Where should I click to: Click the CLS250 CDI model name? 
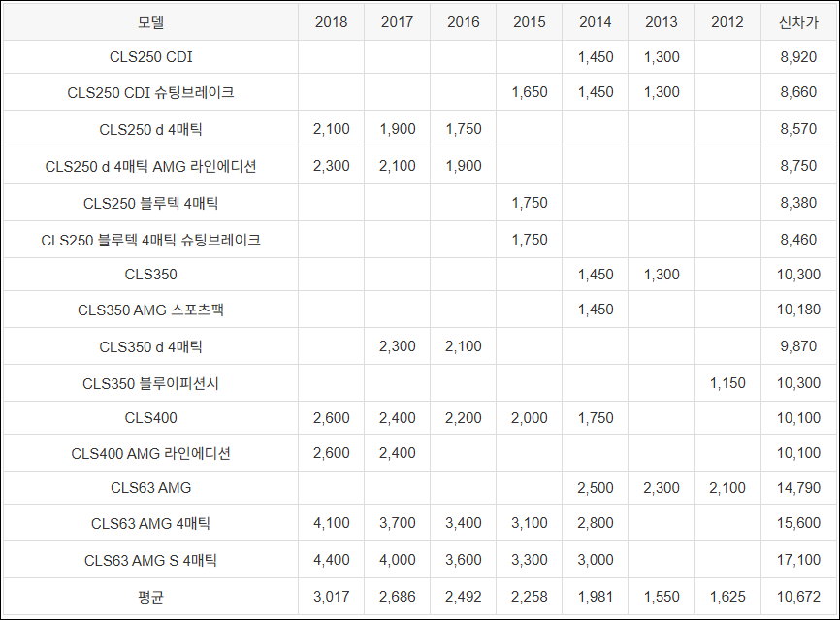[x=150, y=57]
